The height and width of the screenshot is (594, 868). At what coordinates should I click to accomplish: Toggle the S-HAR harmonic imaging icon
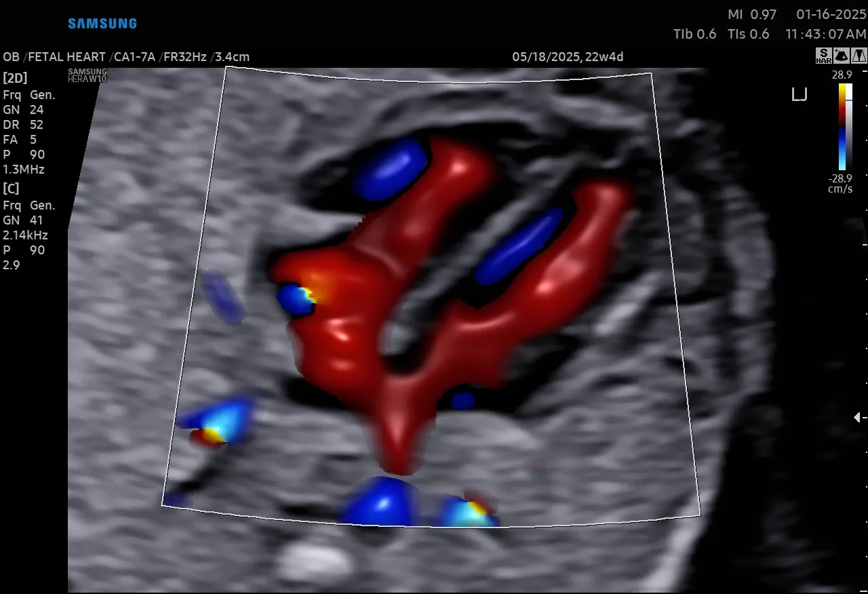[x=823, y=56]
